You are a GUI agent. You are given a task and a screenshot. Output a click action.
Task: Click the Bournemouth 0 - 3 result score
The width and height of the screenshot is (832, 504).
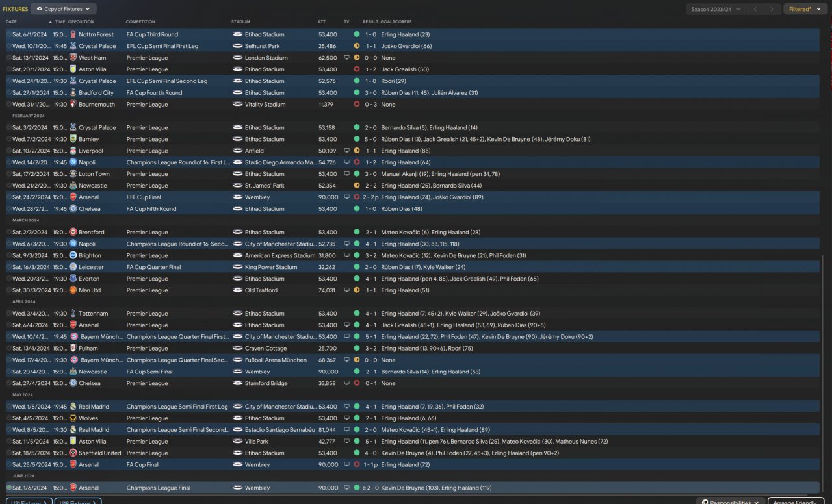pyautogui.click(x=370, y=104)
